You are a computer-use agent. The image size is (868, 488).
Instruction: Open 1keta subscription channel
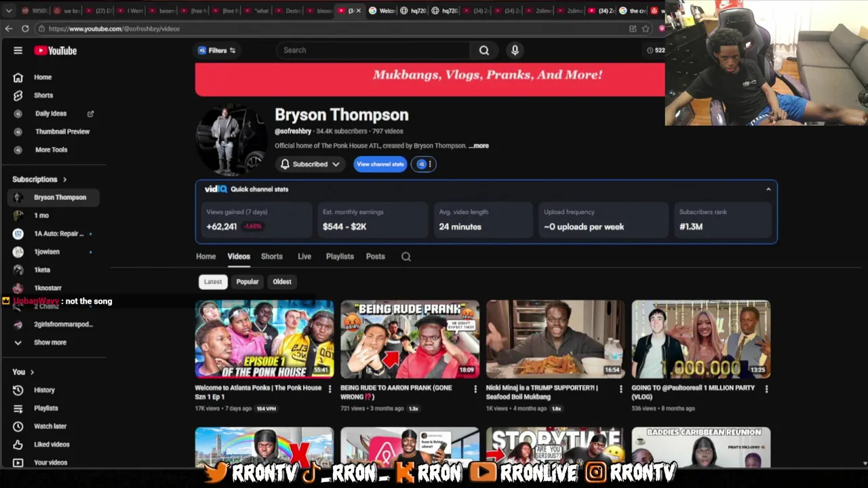coord(54,270)
